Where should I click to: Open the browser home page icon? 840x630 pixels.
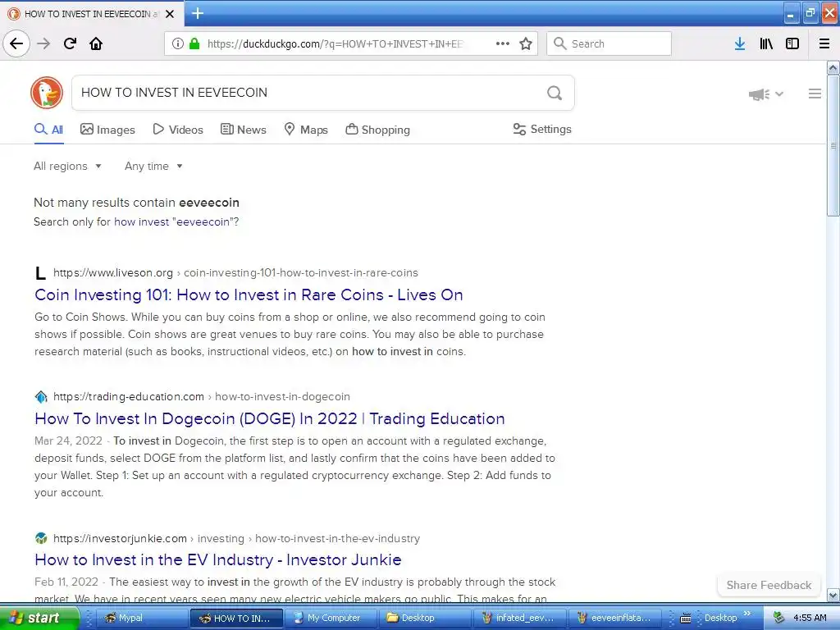tap(96, 43)
